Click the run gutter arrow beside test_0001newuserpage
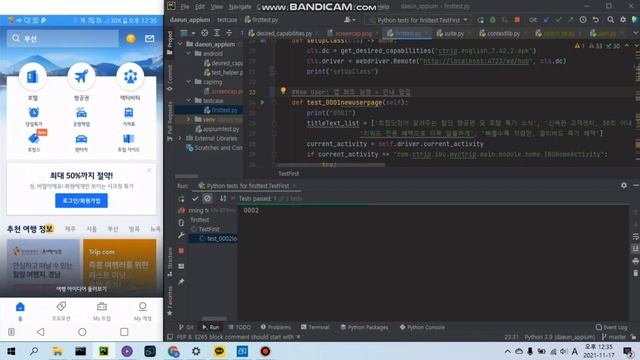 click(262, 102)
